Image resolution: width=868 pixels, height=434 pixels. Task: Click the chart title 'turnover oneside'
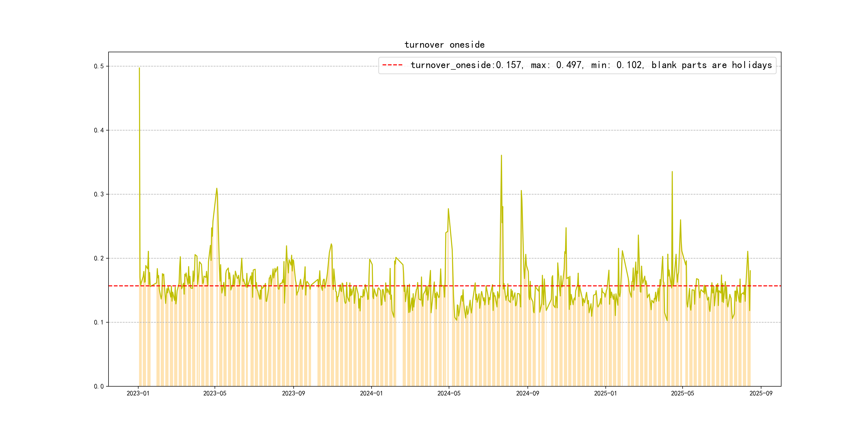pos(444,45)
